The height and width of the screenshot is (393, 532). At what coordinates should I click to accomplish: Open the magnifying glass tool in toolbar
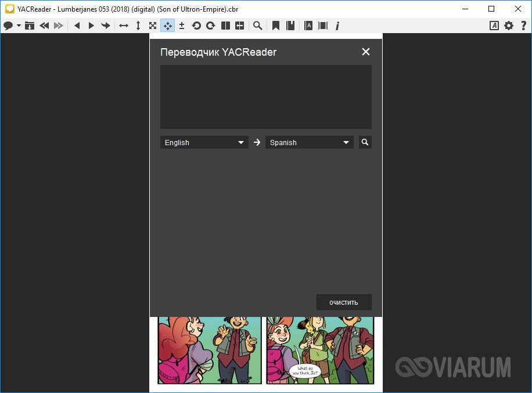point(257,26)
